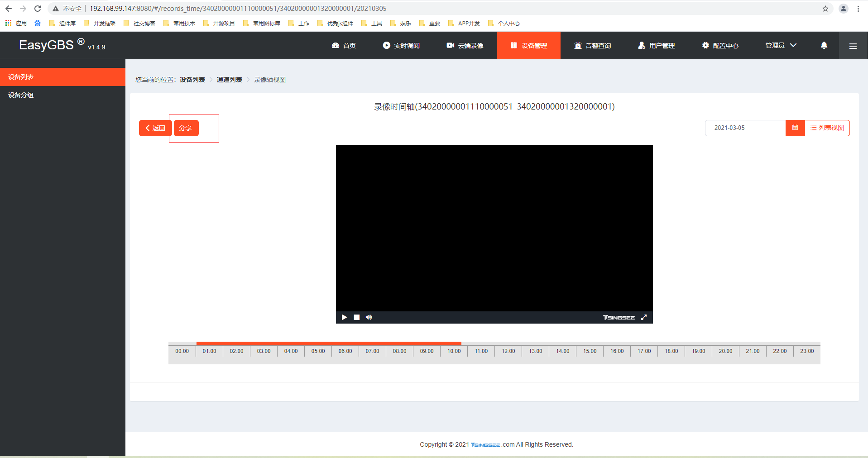Open the 娱乐 bookmark folder
Viewport: 868px width, 458px height.
(401, 23)
